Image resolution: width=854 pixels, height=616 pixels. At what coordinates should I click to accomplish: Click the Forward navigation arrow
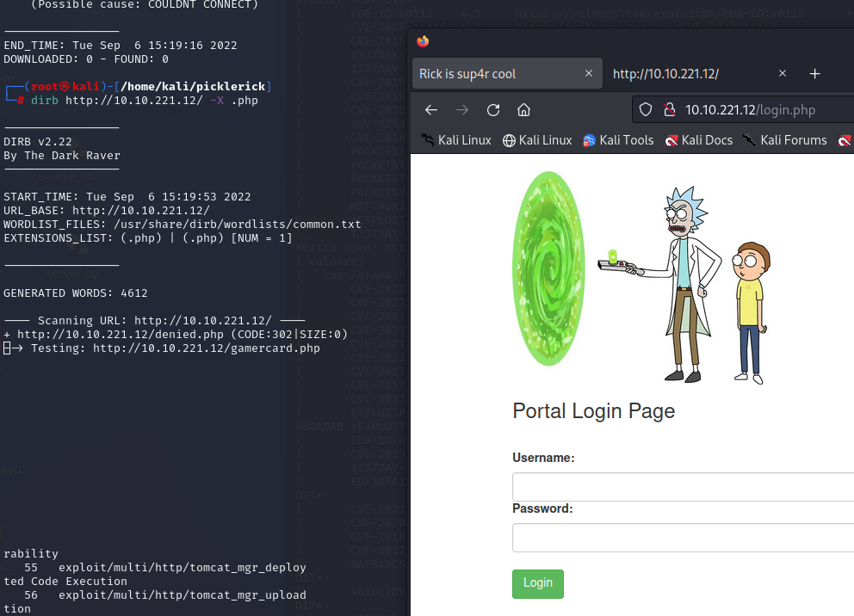coord(462,110)
